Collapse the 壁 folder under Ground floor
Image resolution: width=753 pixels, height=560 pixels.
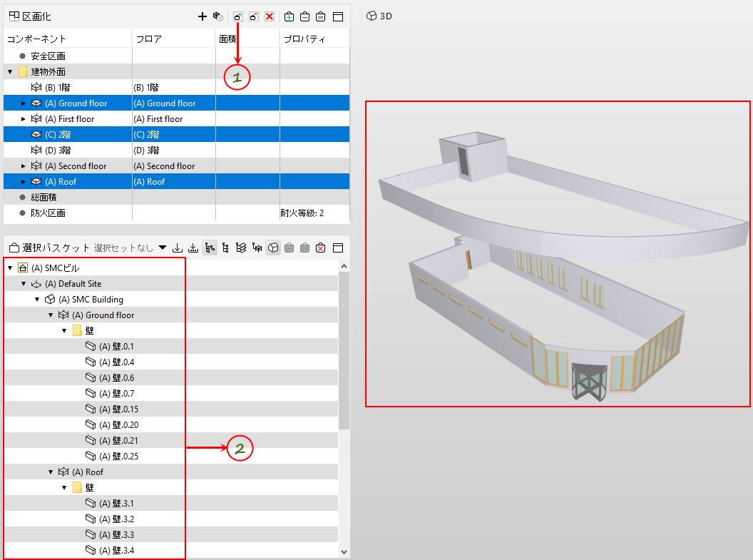click(x=64, y=331)
